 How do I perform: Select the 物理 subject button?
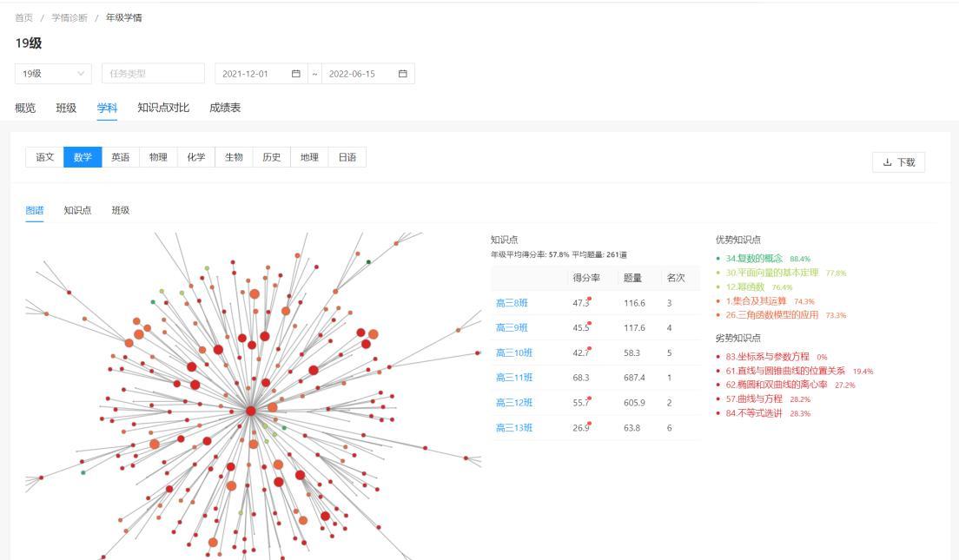[x=158, y=157]
